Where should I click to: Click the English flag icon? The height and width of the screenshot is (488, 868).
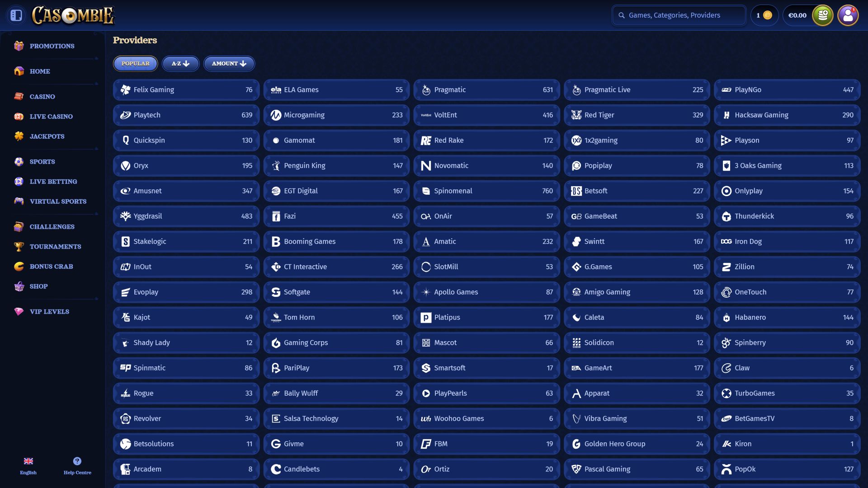[x=28, y=461]
